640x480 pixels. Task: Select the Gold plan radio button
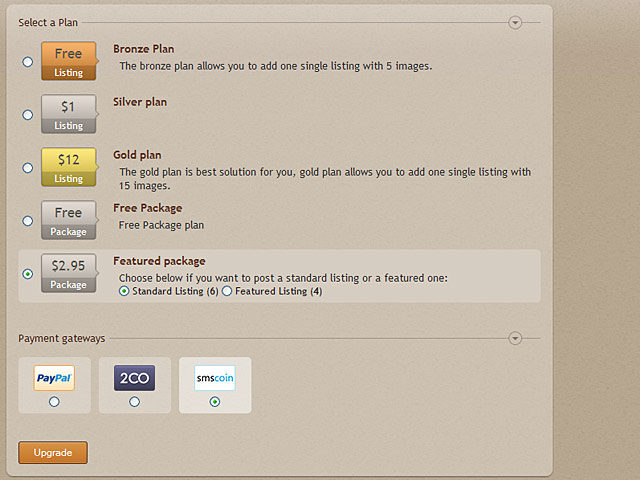[x=28, y=168]
